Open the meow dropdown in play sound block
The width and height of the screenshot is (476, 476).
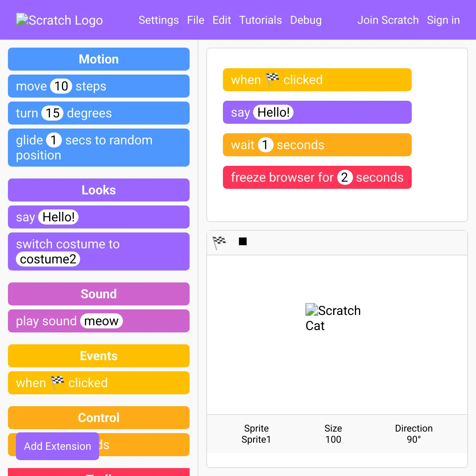click(102, 321)
